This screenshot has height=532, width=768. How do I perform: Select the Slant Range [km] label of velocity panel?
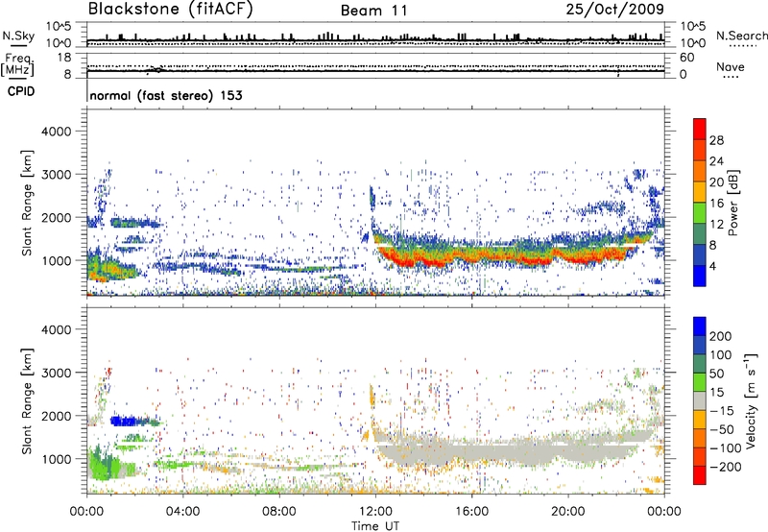point(28,400)
